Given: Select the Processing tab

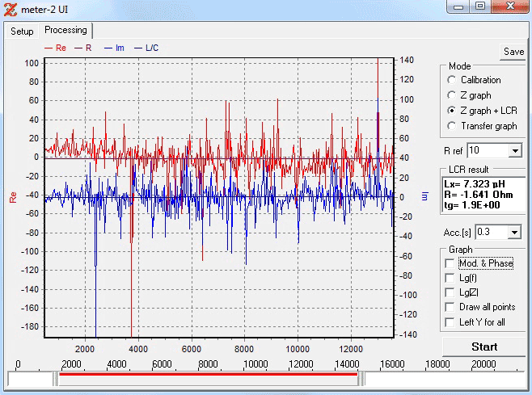Looking at the screenshot, I should tap(65, 31).
